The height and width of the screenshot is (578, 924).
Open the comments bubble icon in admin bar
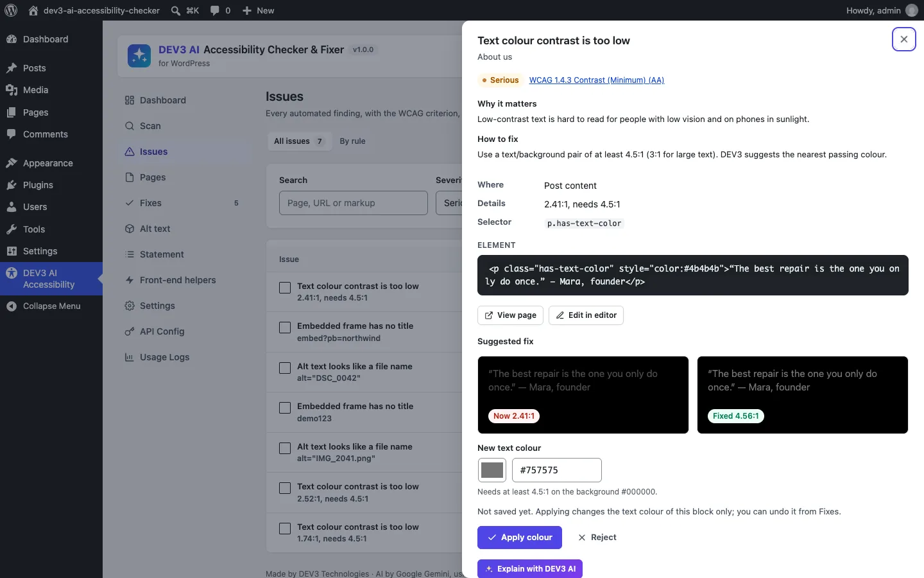coord(214,10)
